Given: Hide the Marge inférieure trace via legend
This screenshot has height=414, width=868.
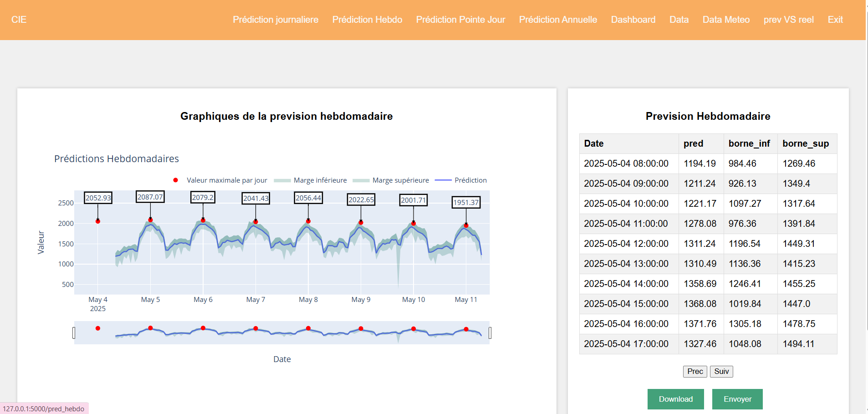Looking at the screenshot, I should point(320,180).
